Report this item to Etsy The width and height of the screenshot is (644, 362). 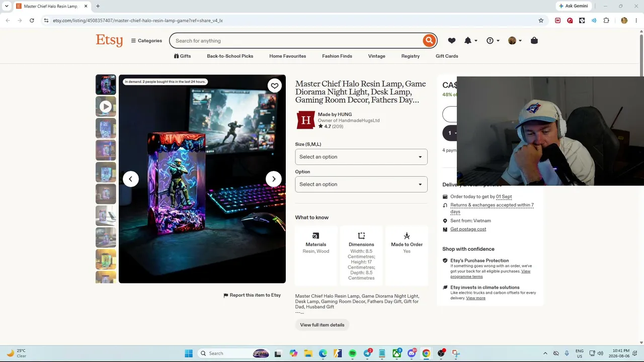pyautogui.click(x=252, y=295)
